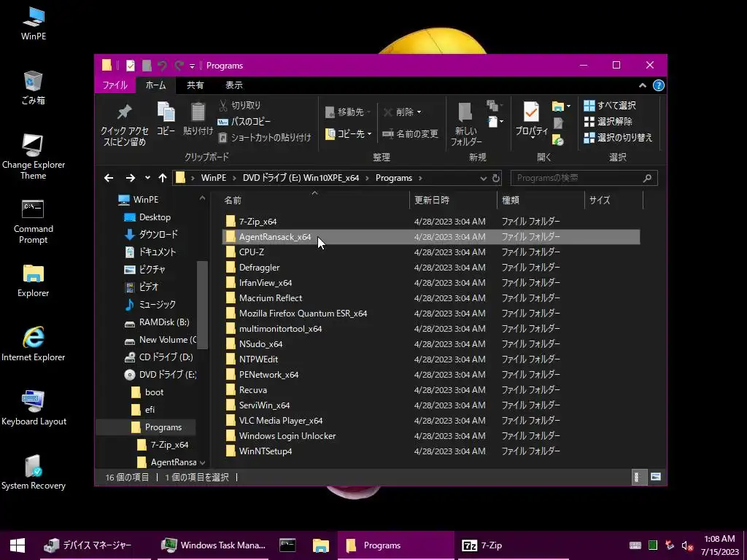Viewport: 747px width, 560px height.
Task: Collapse the ribbon with chevron
Action: 642,85
